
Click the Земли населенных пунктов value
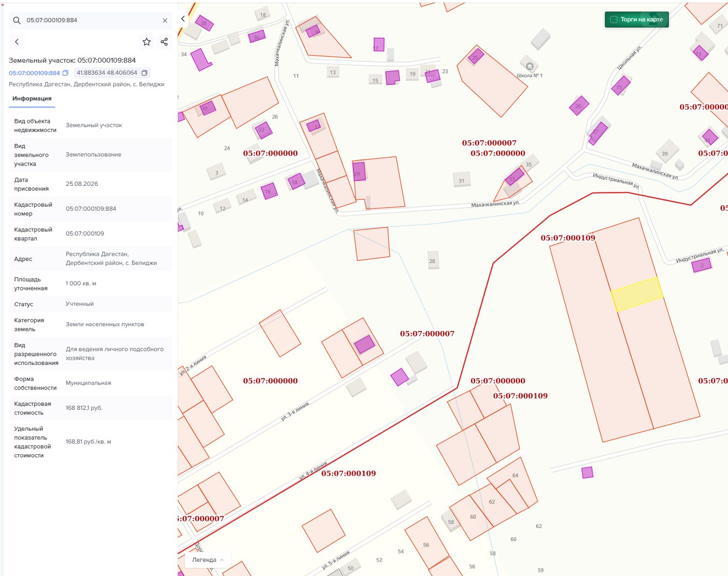click(105, 324)
